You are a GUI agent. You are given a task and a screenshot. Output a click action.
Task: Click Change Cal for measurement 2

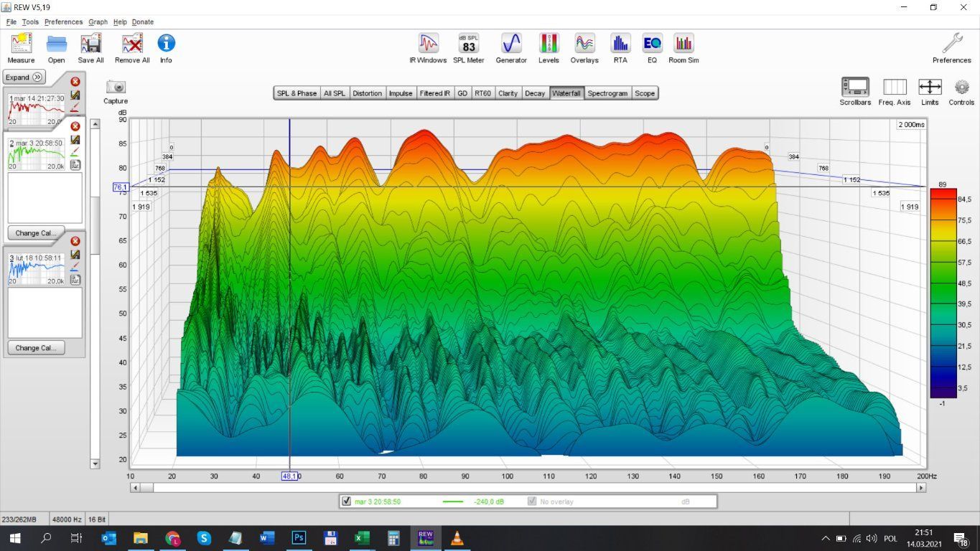[36, 233]
